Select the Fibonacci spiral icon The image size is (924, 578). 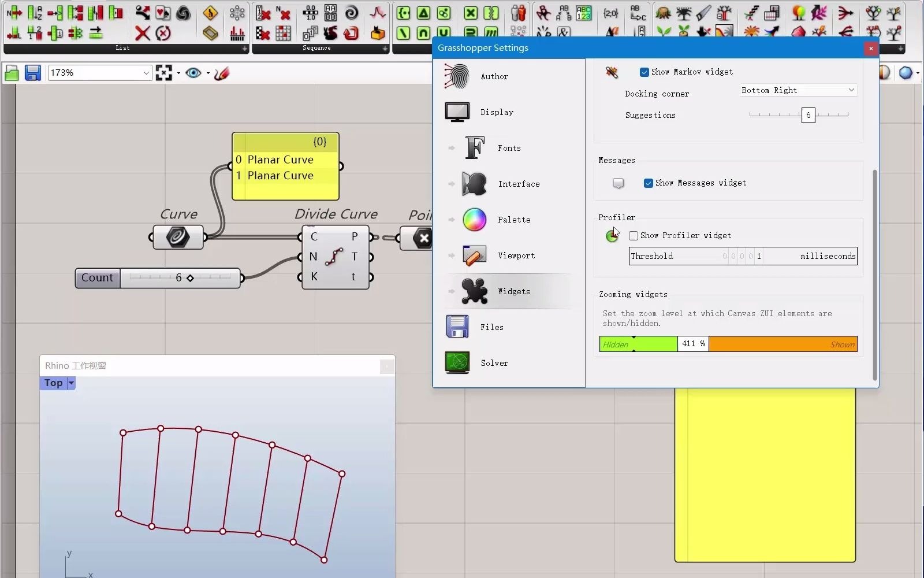click(x=351, y=13)
